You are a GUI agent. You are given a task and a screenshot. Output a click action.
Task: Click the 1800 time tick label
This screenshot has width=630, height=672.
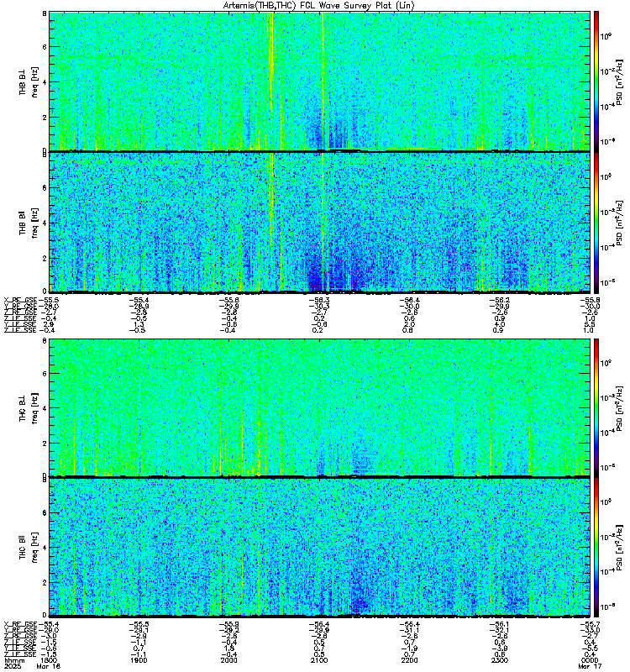click(x=49, y=660)
